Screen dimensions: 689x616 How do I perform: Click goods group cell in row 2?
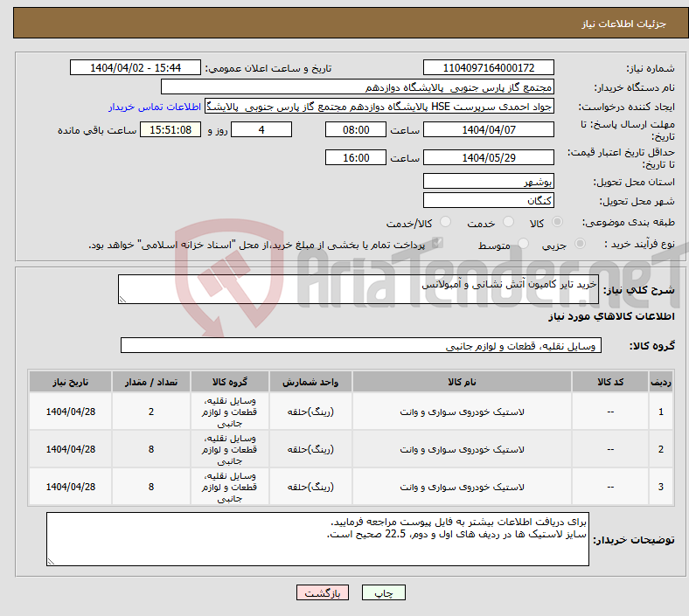[x=229, y=450]
